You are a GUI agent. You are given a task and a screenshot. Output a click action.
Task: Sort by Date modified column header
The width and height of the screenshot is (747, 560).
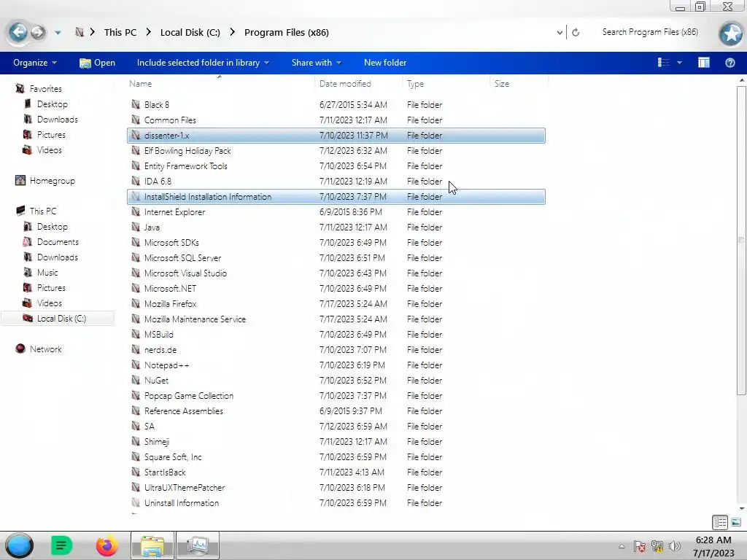[345, 83]
